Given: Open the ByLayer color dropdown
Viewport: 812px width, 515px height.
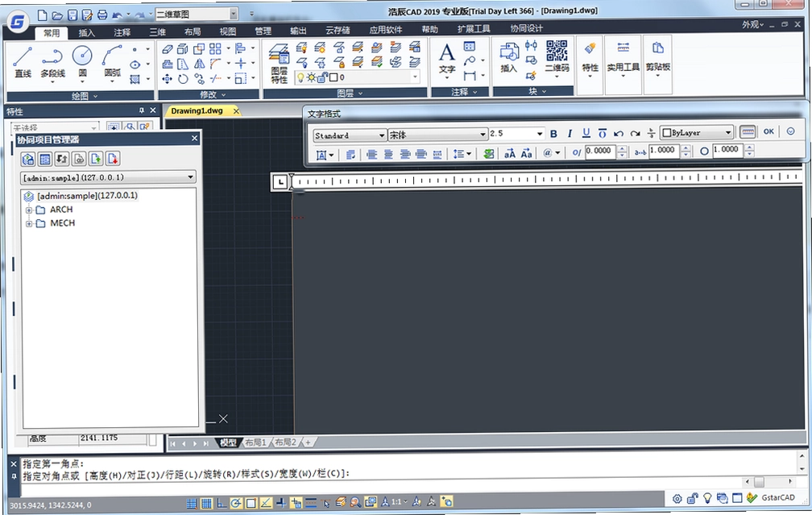Looking at the screenshot, I should click(x=697, y=133).
